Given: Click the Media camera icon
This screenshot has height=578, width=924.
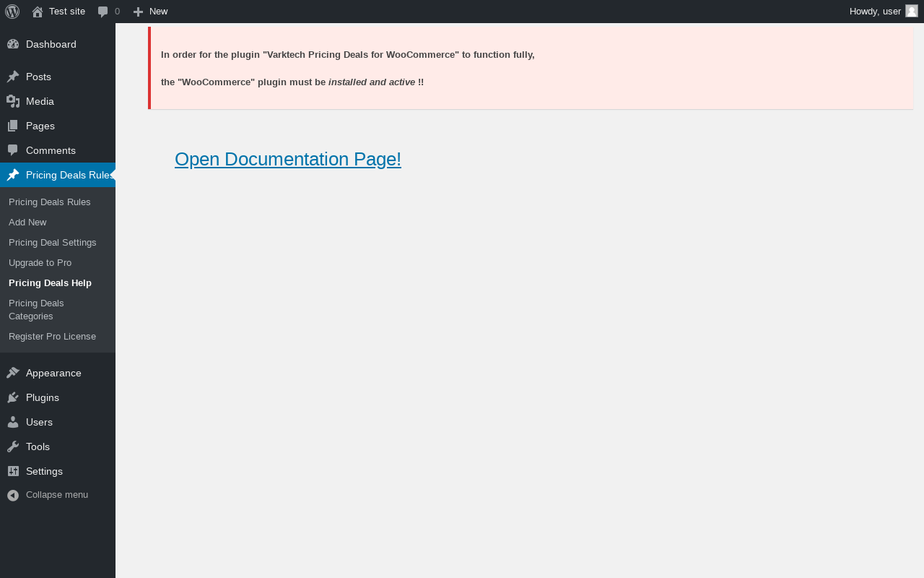Looking at the screenshot, I should 13,101.
